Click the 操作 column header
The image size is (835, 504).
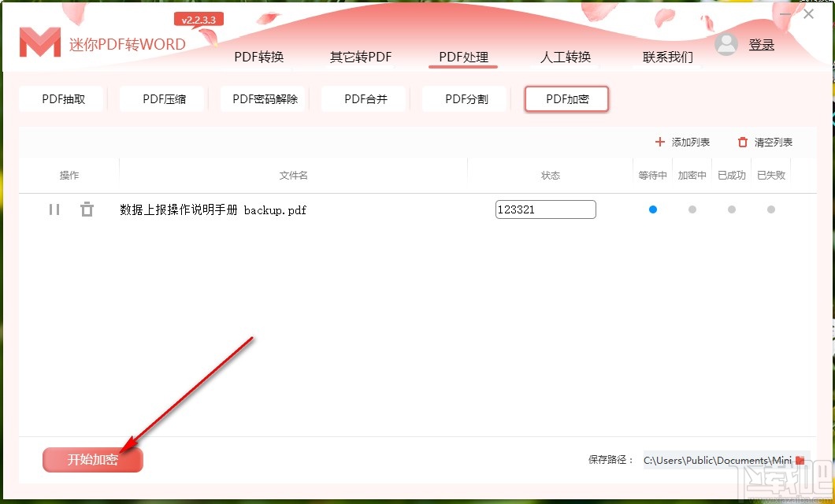point(69,175)
